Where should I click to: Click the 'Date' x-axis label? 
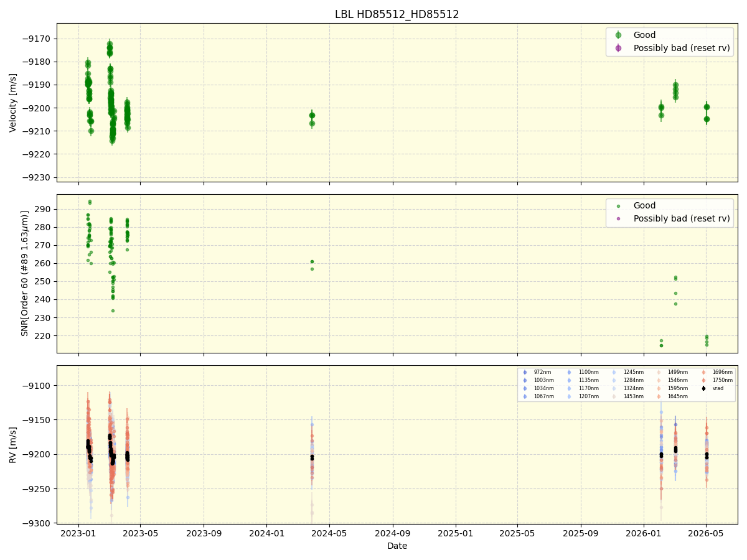click(x=397, y=546)
